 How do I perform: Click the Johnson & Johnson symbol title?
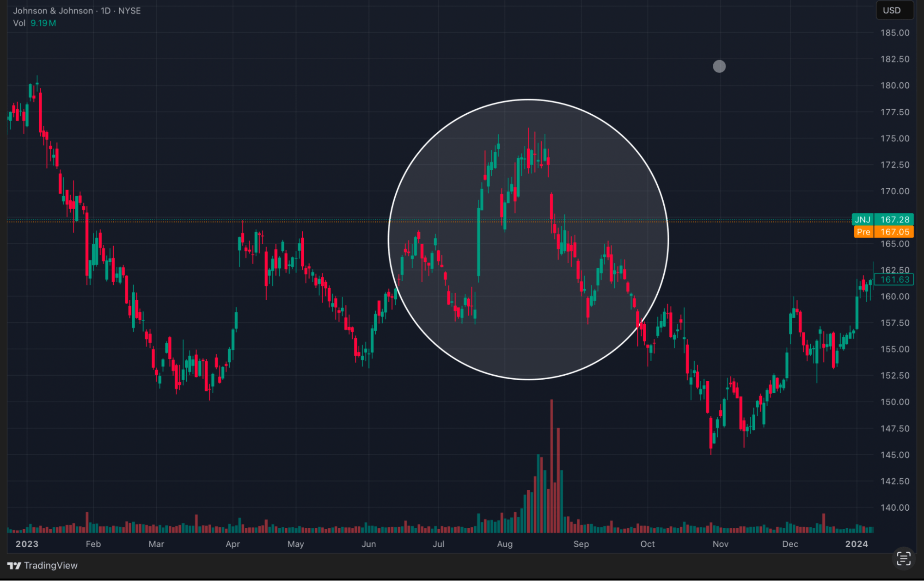point(53,11)
